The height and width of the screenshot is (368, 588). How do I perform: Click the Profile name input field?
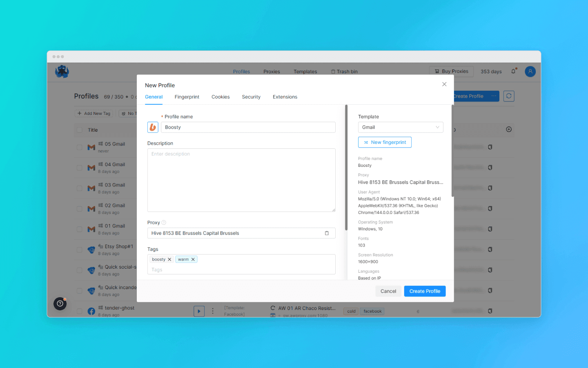coord(248,127)
